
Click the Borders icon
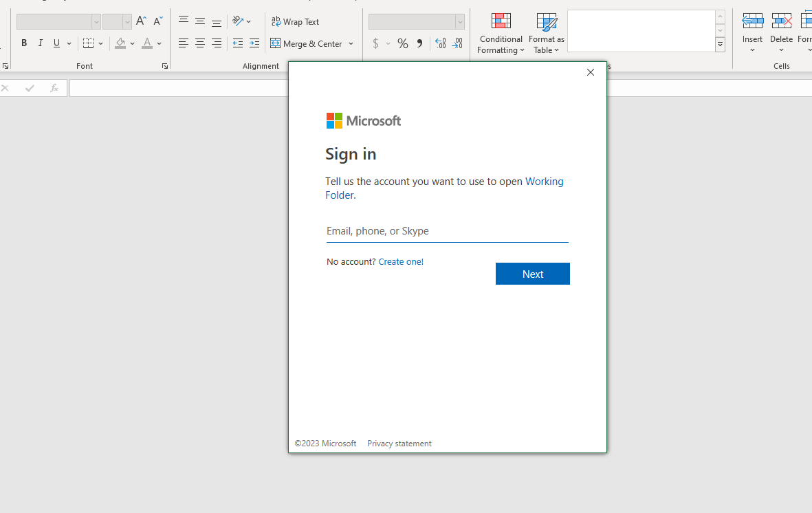(x=89, y=43)
